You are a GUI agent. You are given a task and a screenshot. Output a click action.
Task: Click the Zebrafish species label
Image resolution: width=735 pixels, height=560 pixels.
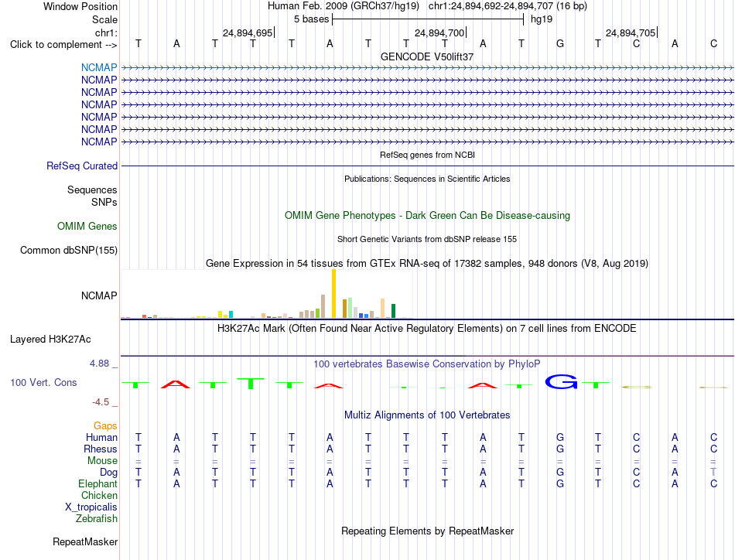tap(97, 519)
